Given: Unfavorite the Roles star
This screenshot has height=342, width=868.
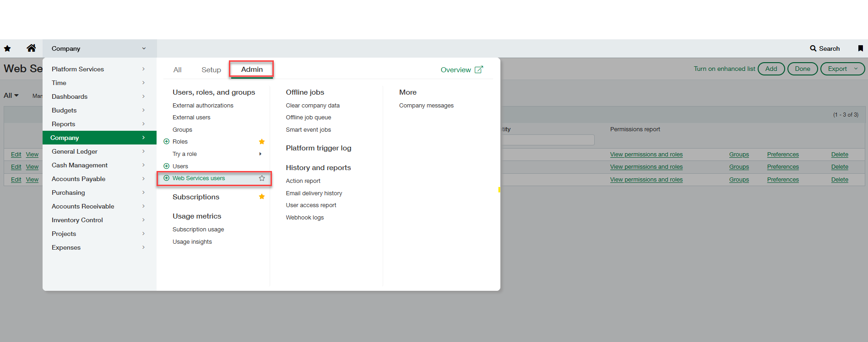Looking at the screenshot, I should click(x=262, y=142).
